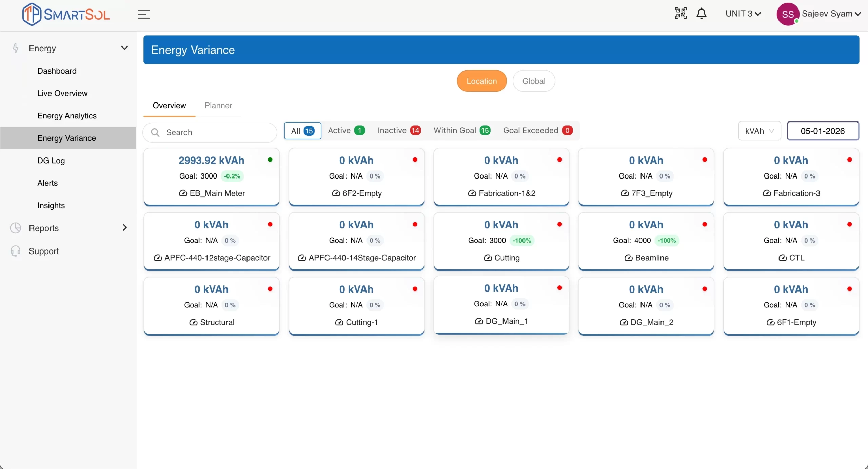Select the Location view toggle

(481, 81)
